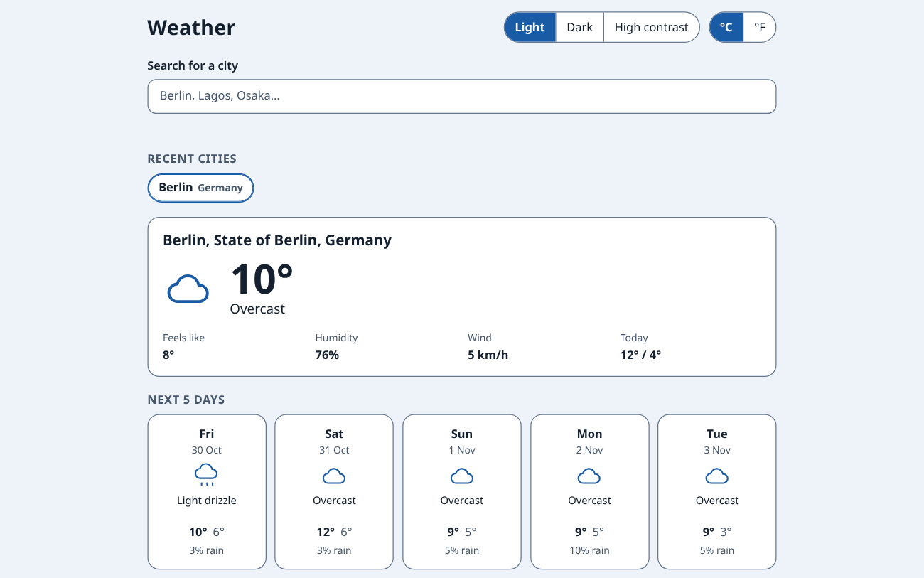This screenshot has width=924, height=578.
Task: Click Saturday's overcast cloud icon
Action: click(334, 476)
